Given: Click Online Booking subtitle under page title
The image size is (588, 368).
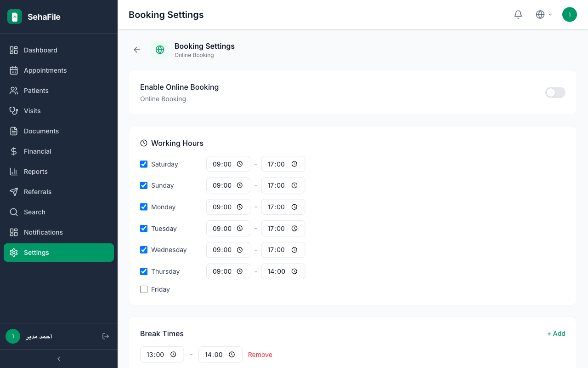Looking at the screenshot, I should coord(194,55).
